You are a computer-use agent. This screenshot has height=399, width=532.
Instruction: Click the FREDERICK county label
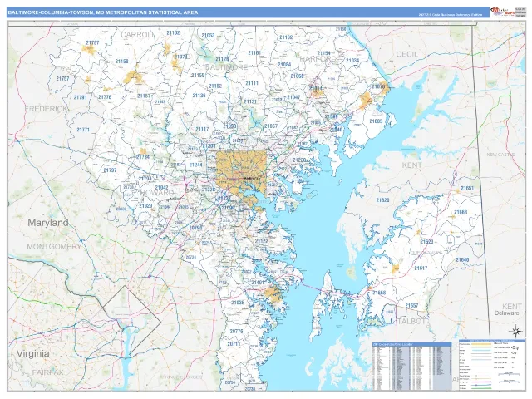coord(47,109)
